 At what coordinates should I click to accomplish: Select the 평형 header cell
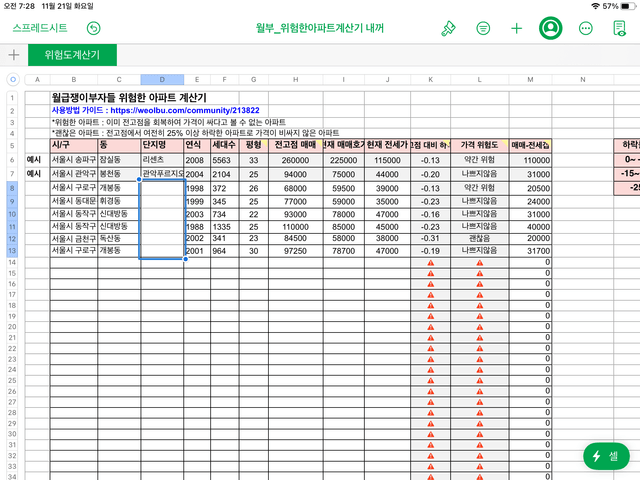coord(253,145)
